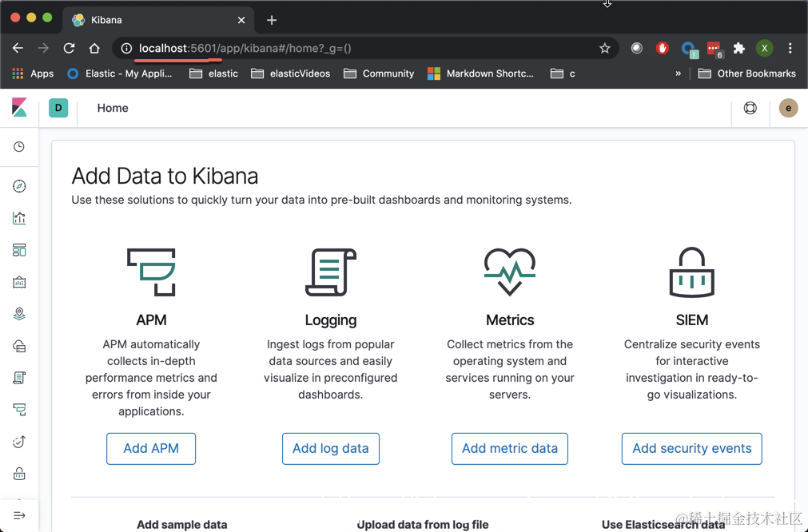Open the c bookmarks folder
808x532 pixels.
click(x=563, y=73)
